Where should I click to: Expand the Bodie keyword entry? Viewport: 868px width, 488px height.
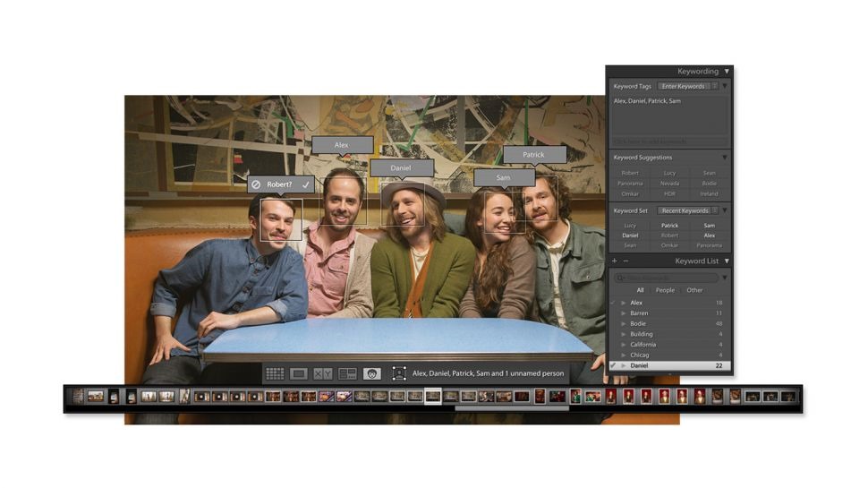pos(624,323)
